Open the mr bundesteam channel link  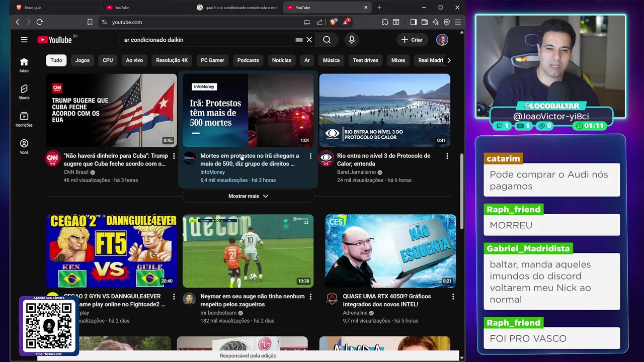point(218,313)
